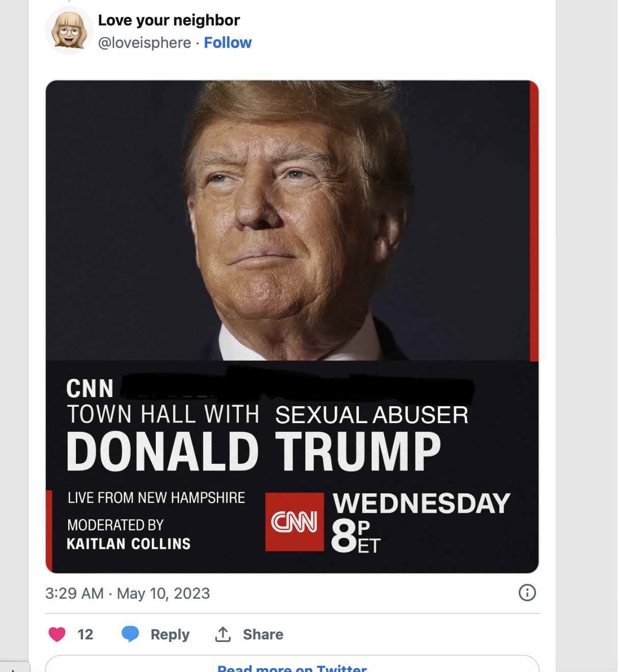
Task: Open the "Love your neighbor" display name
Action: tap(168, 20)
